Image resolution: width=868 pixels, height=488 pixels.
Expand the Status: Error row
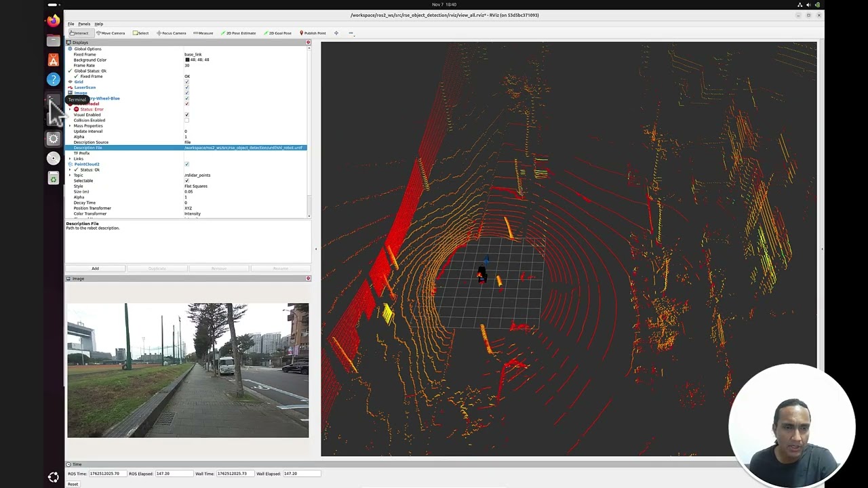(x=70, y=109)
